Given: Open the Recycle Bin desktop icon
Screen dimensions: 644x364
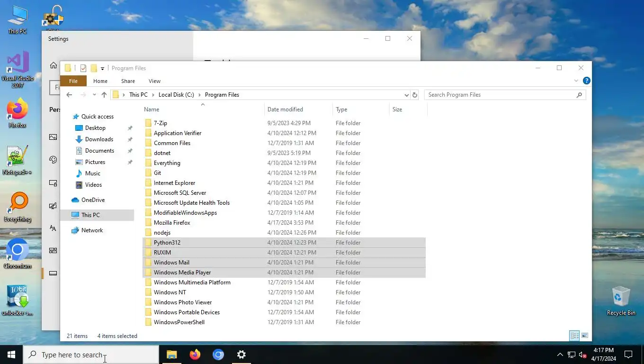Looking at the screenshot, I should tap(621, 301).
